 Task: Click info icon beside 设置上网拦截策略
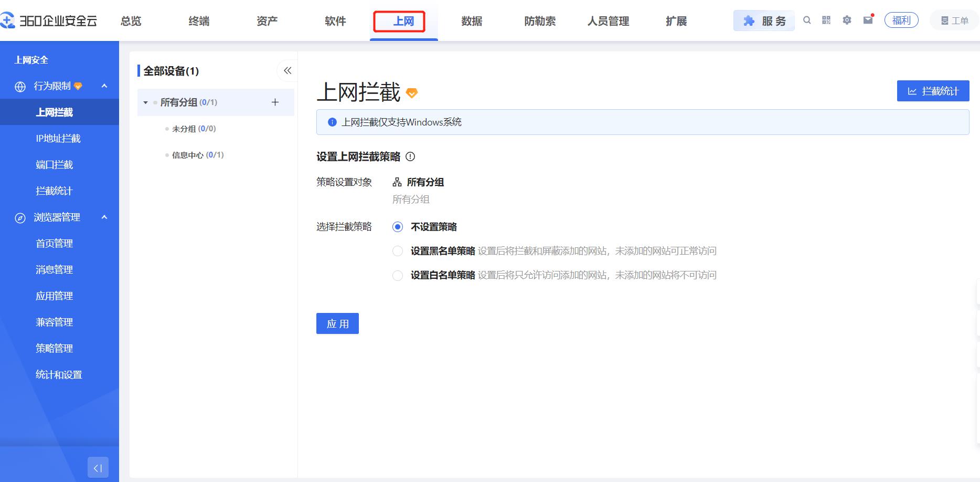click(x=410, y=156)
